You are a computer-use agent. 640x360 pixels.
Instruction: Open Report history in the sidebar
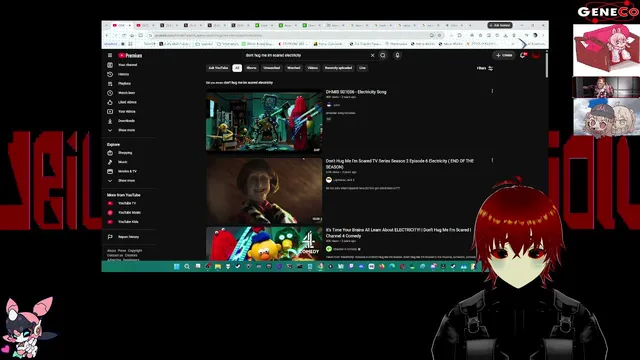tap(128, 237)
